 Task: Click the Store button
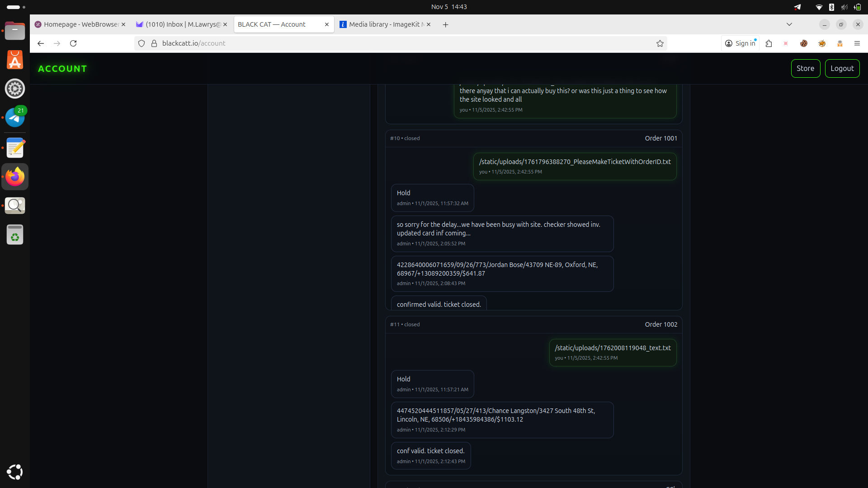pyautogui.click(x=805, y=68)
